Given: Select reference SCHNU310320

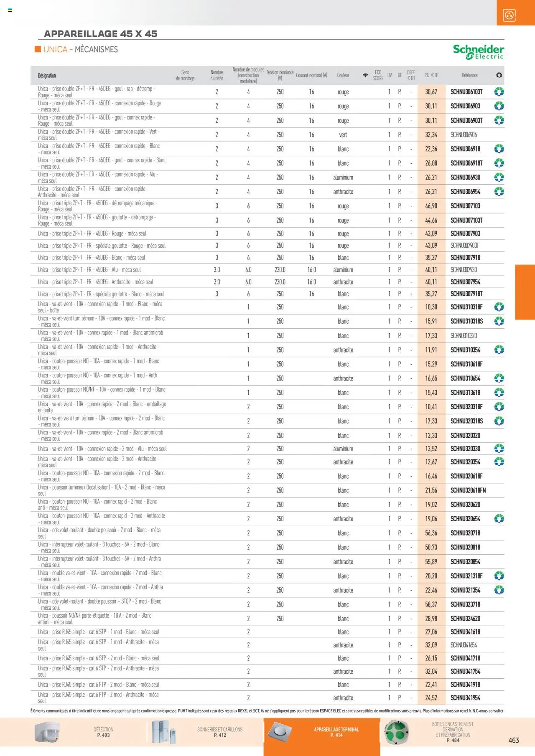Looking at the screenshot, I should (464, 336).
